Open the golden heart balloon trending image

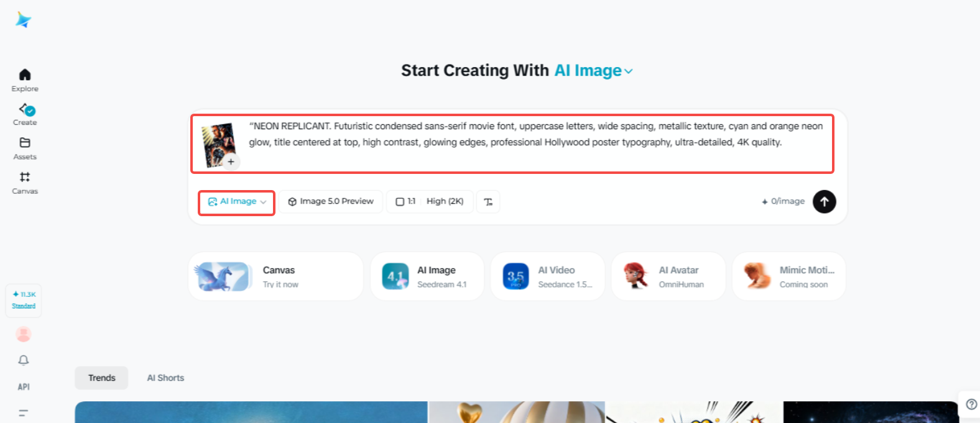517,412
